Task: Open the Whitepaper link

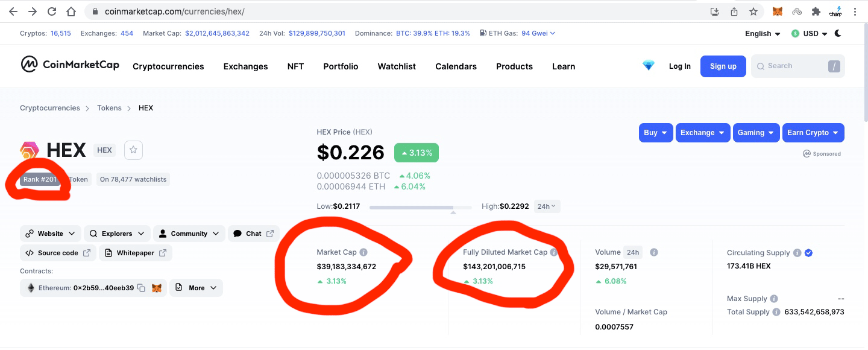Action: click(136, 253)
